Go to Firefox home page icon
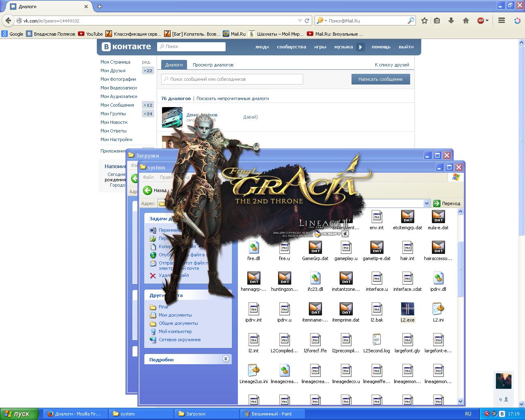The height and width of the screenshot is (420, 525). coord(466,21)
